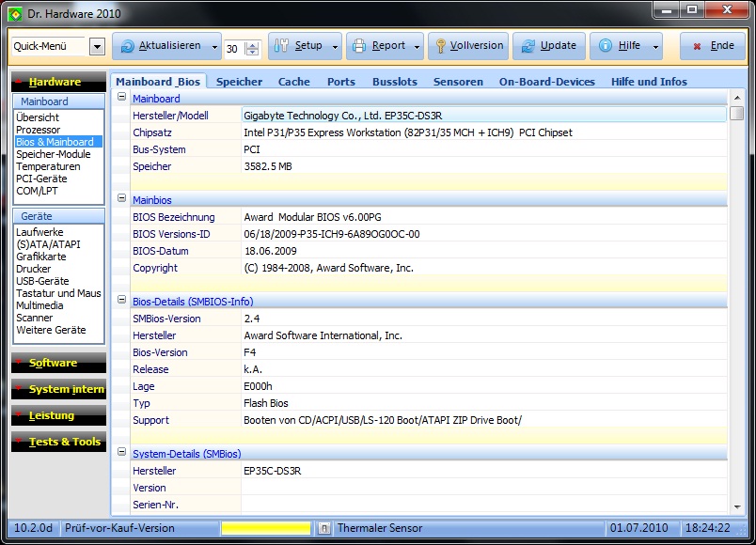Expand the Software category
The height and width of the screenshot is (545, 756).
(58, 363)
